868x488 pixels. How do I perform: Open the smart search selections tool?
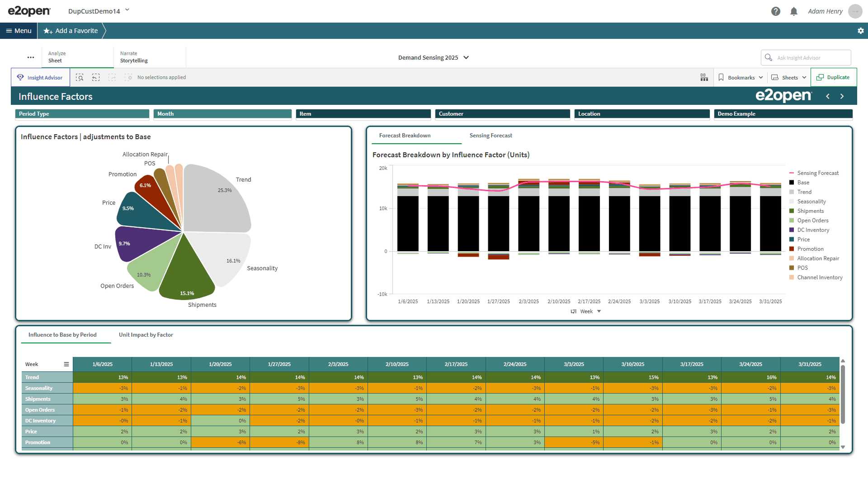point(80,78)
